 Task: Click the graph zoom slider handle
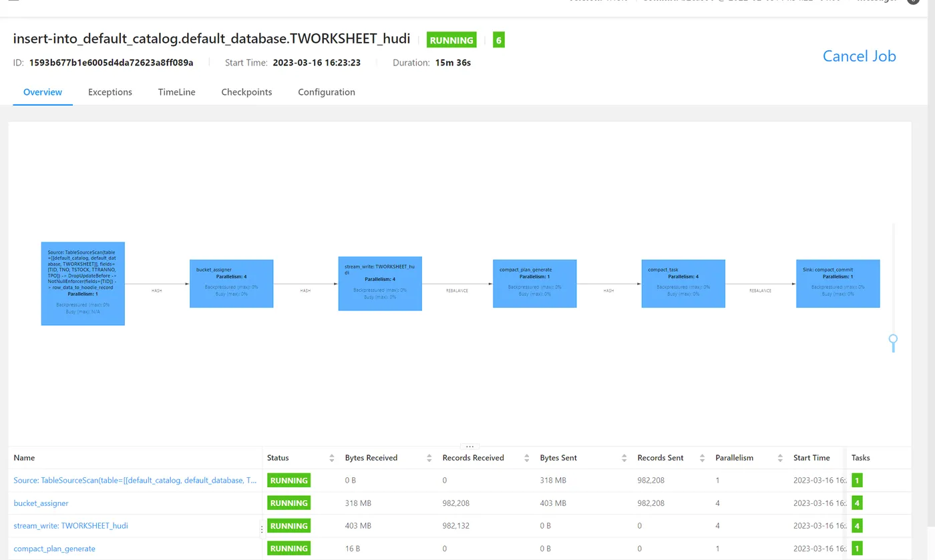[x=893, y=340]
